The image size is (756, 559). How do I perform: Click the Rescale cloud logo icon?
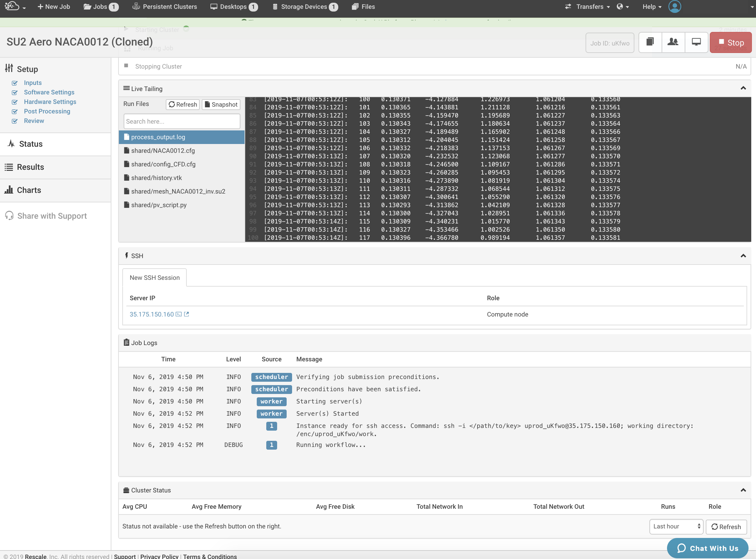pos(12,6)
